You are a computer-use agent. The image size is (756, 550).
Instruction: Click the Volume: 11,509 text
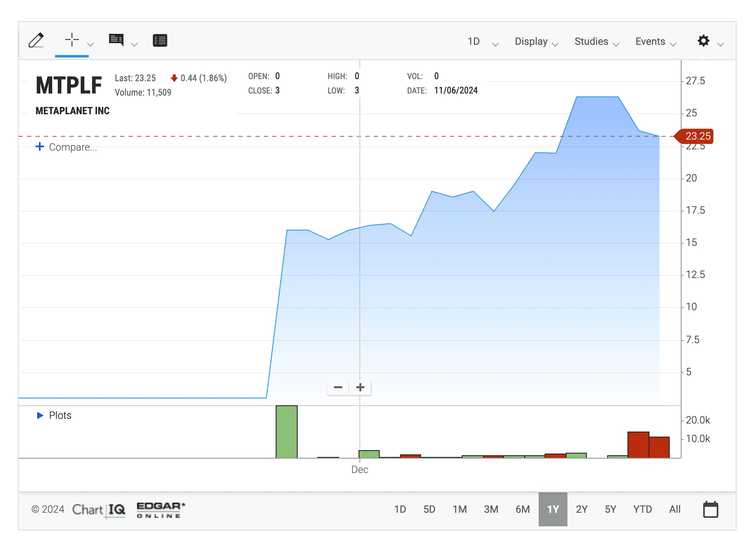click(143, 93)
